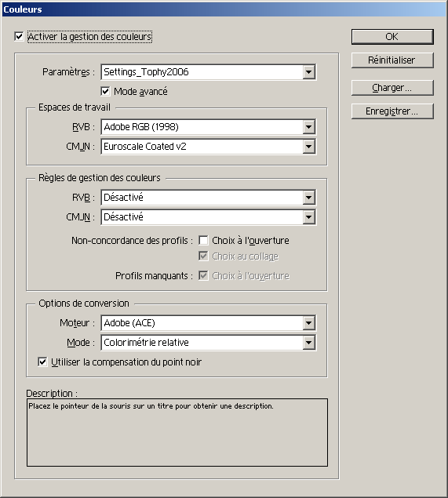Screen dimensions: 448x498
Task: Click the OK button
Action: pyautogui.click(x=392, y=37)
